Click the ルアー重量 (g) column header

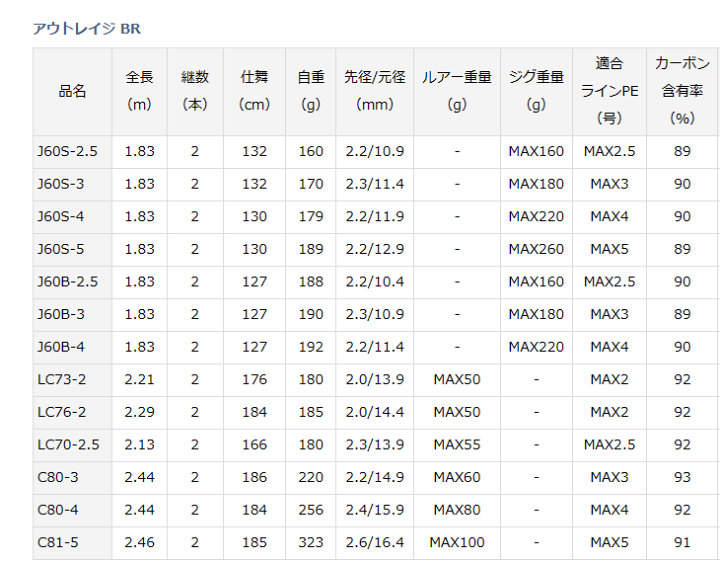457,91
